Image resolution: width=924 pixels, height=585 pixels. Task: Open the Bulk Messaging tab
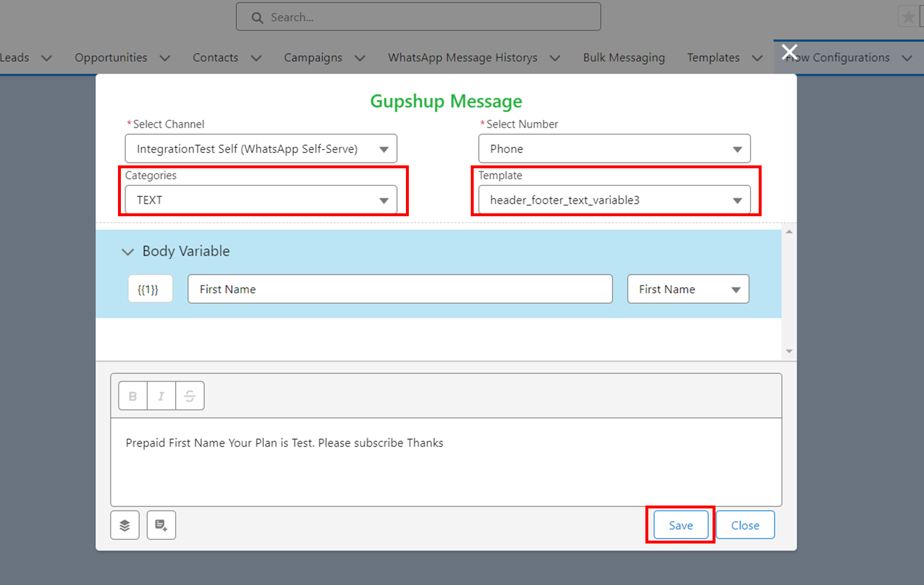624,57
